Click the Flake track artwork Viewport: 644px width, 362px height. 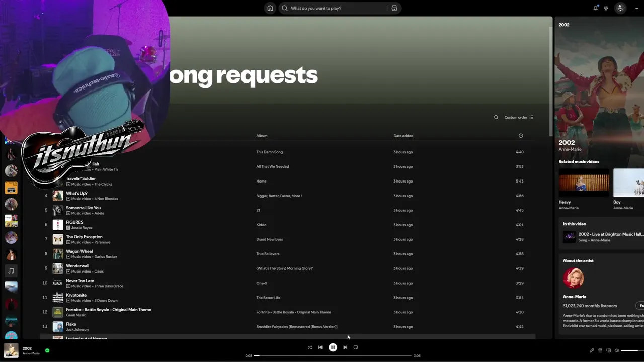click(58, 327)
